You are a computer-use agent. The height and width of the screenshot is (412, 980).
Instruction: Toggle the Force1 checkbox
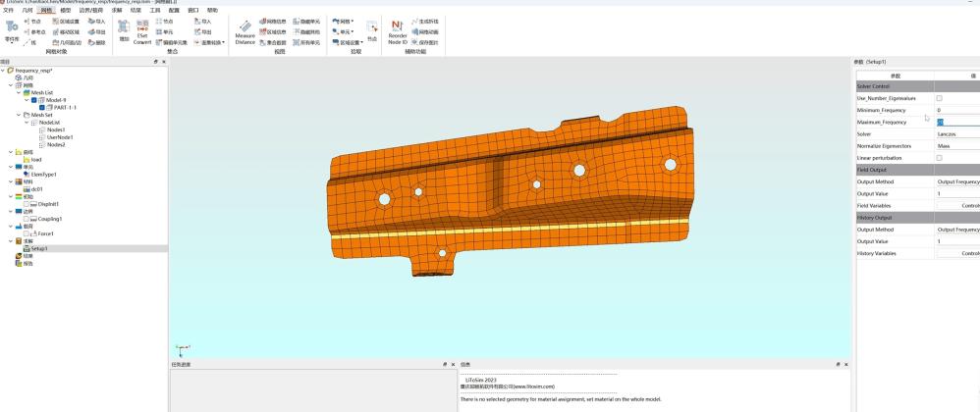tap(27, 233)
